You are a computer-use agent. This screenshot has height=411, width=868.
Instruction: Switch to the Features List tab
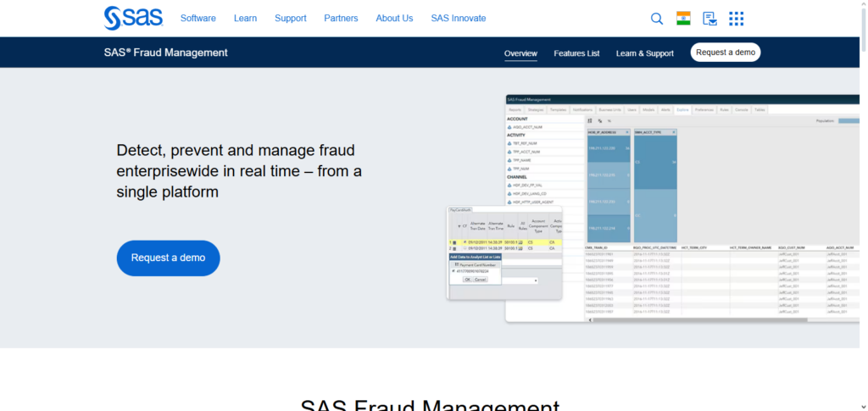576,53
